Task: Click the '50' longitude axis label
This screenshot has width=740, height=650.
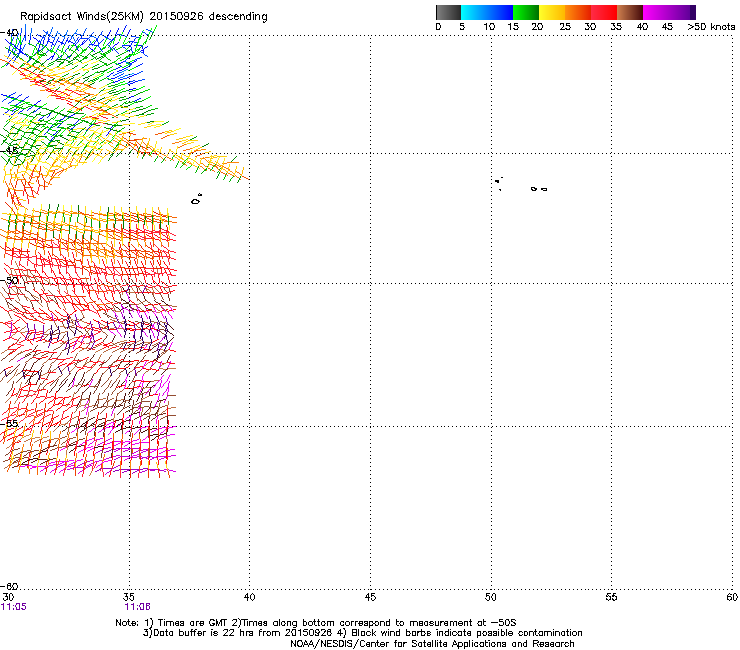Action: [x=491, y=597]
